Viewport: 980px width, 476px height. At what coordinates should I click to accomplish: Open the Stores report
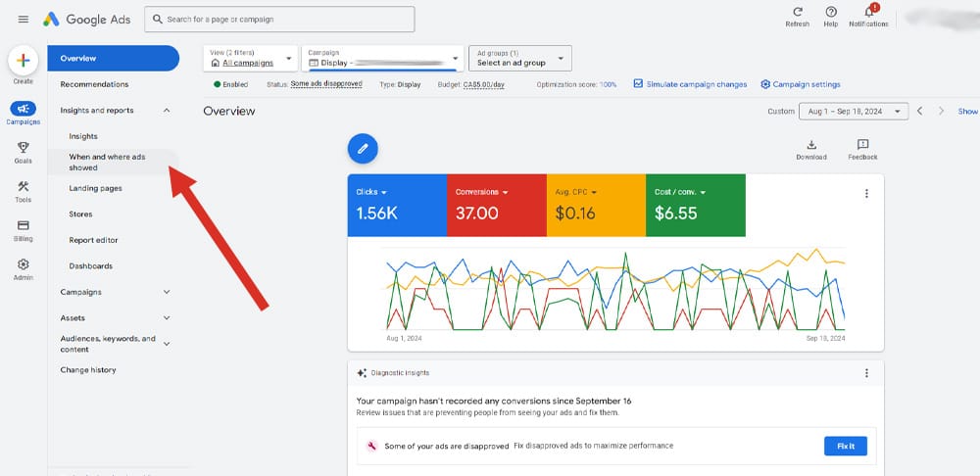pos(80,214)
